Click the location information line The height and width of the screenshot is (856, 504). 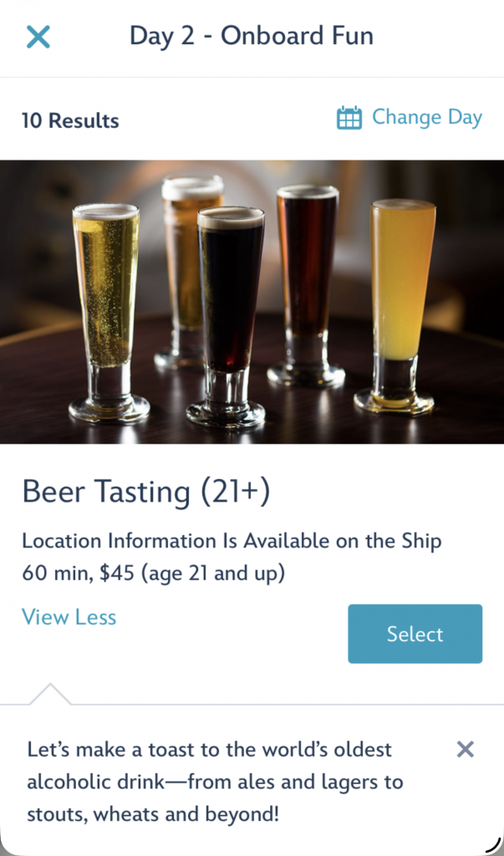(x=232, y=541)
